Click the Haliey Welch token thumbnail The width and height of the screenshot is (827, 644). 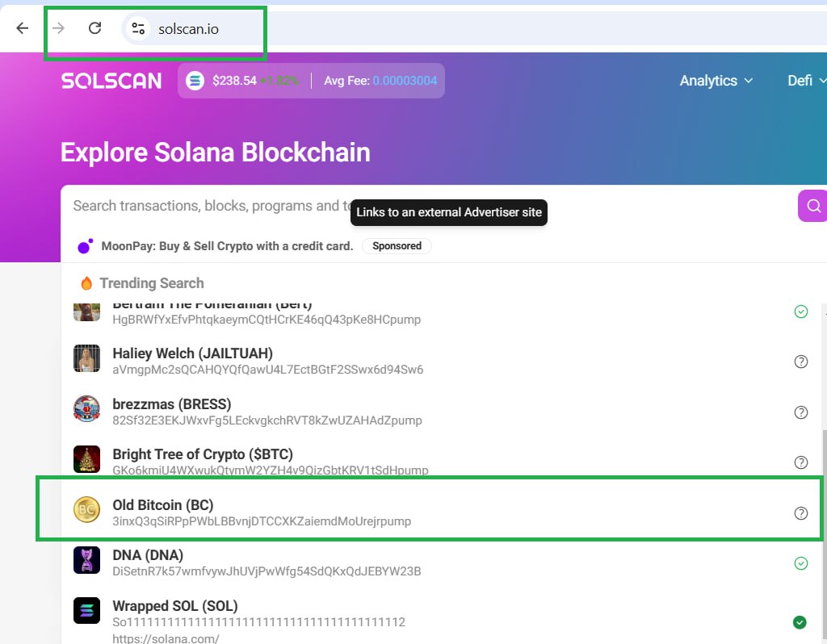pyautogui.click(x=86, y=358)
